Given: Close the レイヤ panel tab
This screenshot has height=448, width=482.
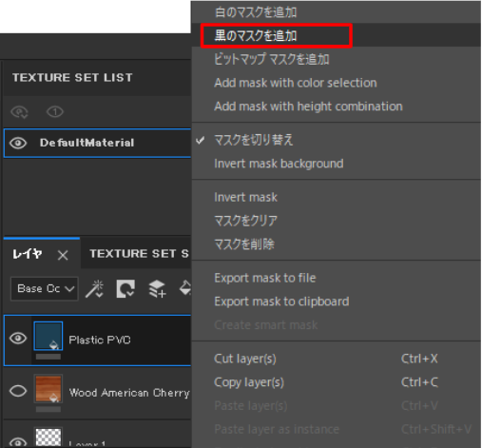Looking at the screenshot, I should tap(63, 255).
